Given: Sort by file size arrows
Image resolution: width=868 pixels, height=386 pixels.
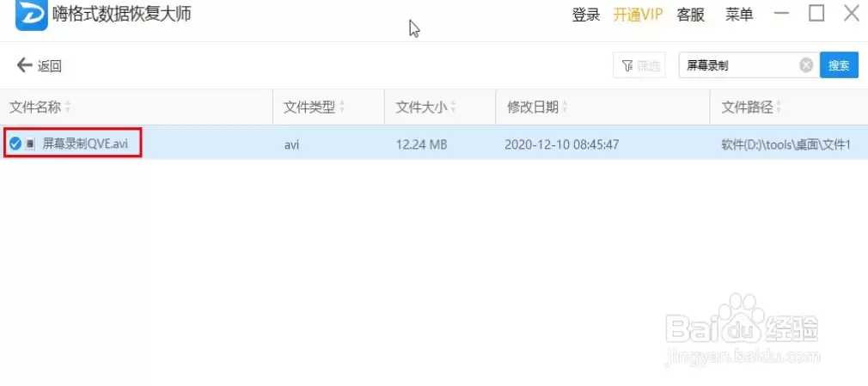Looking at the screenshot, I should 453,107.
